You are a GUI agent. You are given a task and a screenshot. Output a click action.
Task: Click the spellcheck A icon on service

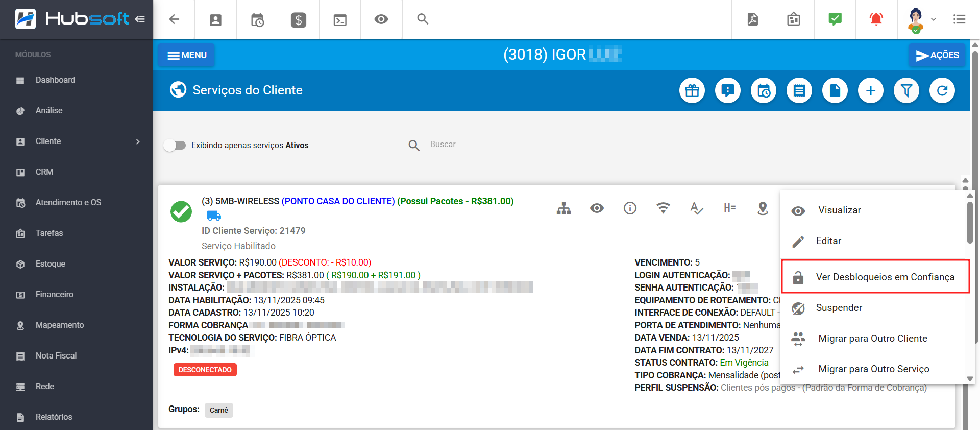(x=696, y=208)
